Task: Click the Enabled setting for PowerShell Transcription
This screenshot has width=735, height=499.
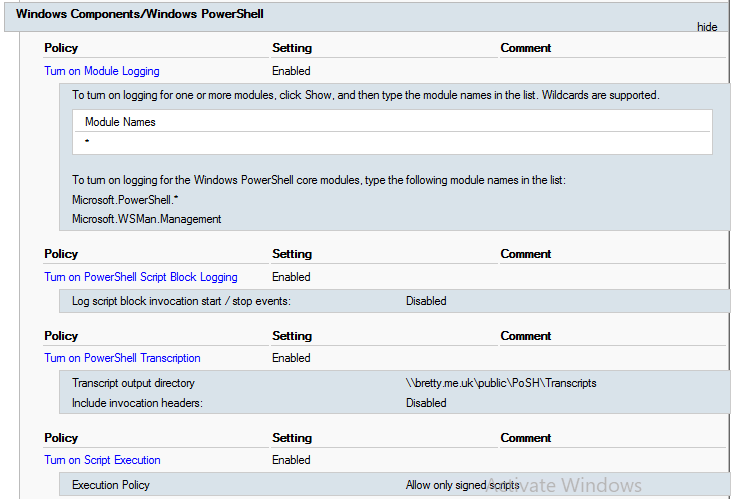Action: point(291,358)
